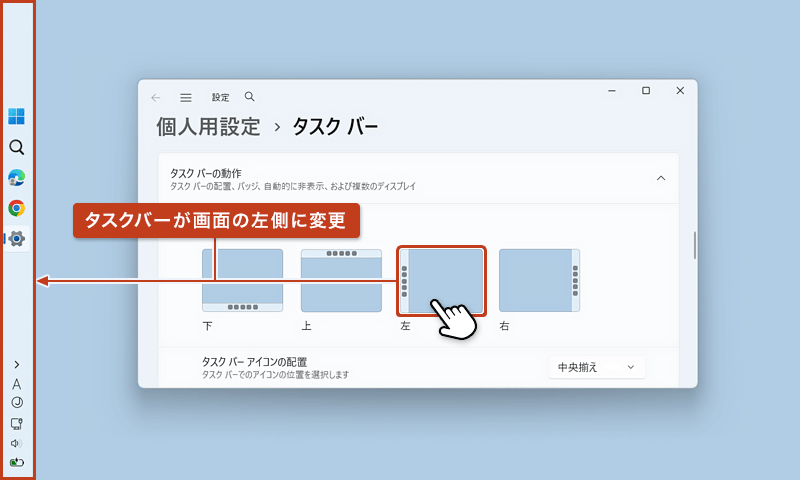
Task: Click the Settings search magnifier
Action: click(x=249, y=96)
